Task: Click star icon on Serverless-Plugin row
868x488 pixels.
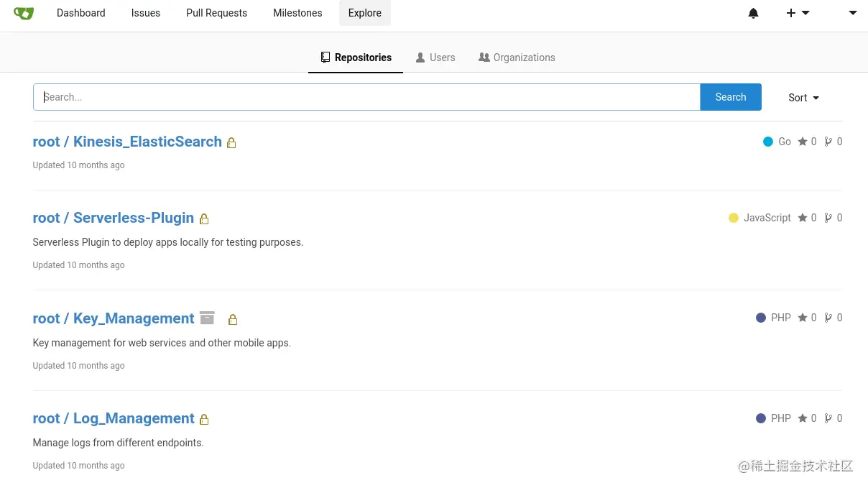Action: click(803, 218)
